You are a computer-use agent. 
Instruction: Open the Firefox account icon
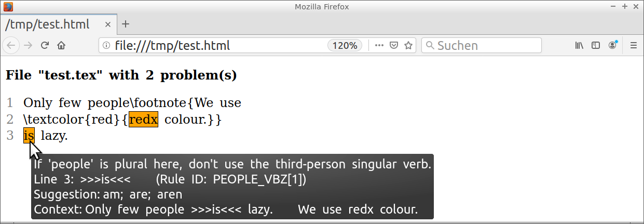613,46
